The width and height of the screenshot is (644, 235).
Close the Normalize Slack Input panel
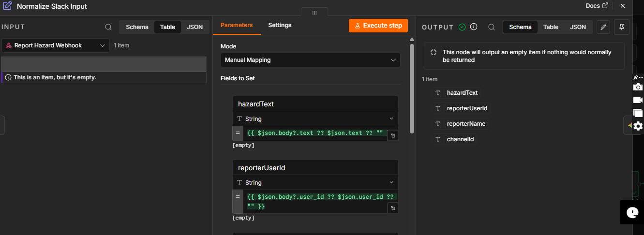tap(623, 6)
